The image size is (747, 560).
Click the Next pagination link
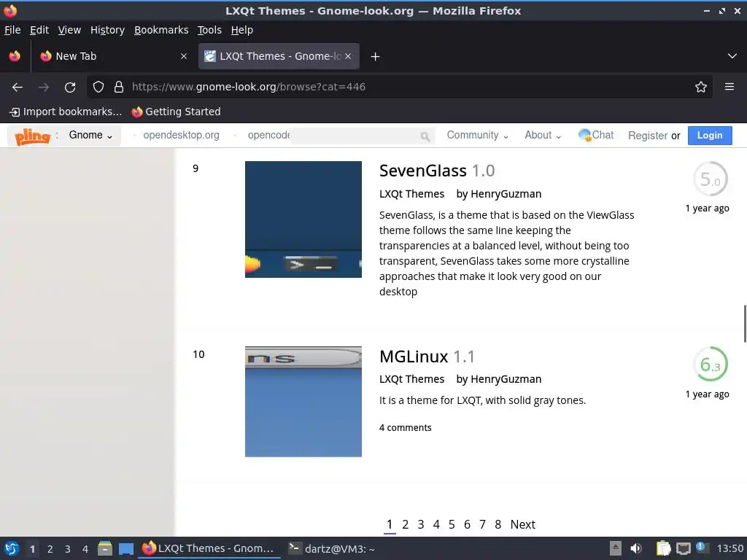pos(522,524)
